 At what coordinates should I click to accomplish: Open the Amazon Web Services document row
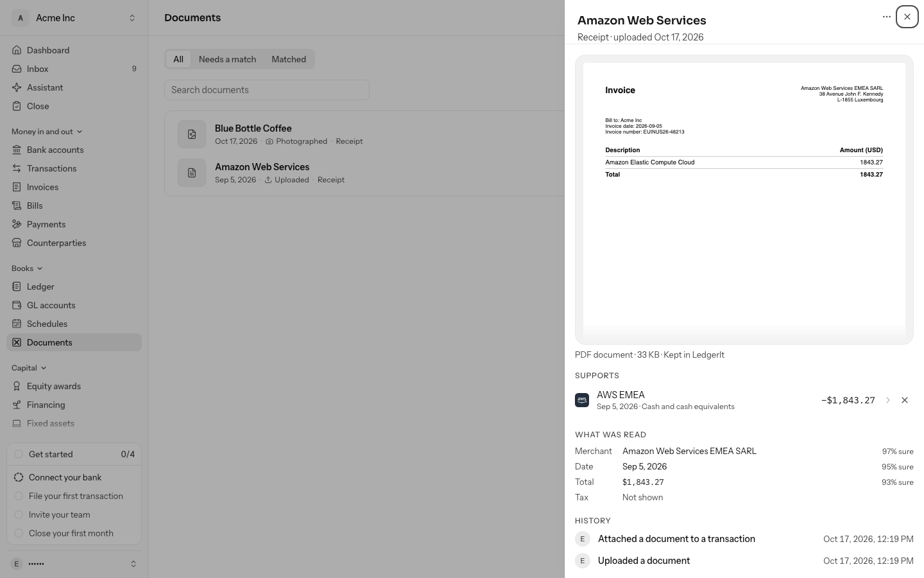click(364, 173)
